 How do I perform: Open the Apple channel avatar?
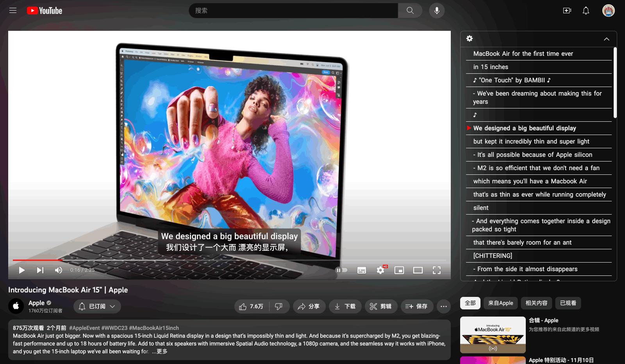16,306
